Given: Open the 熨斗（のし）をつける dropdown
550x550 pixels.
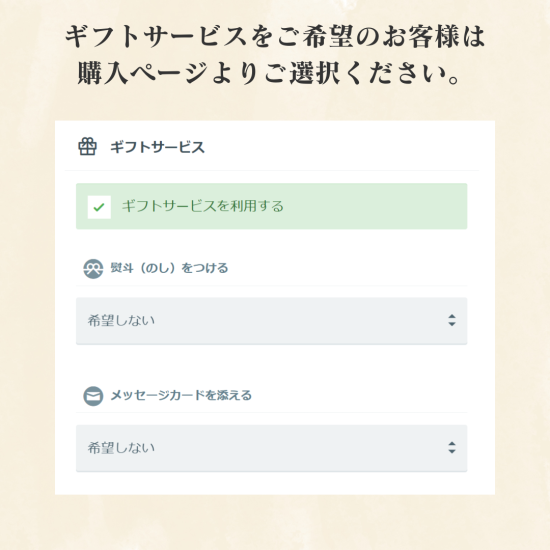Looking at the screenshot, I should [271, 321].
